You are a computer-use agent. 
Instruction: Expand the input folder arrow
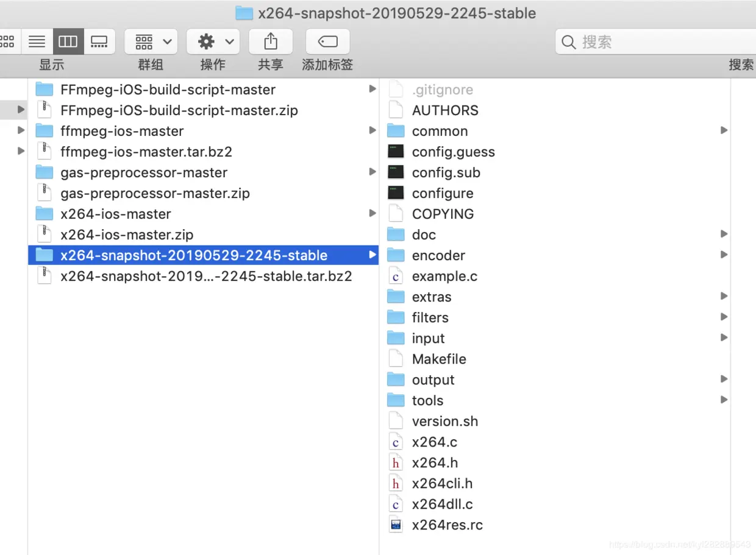click(724, 338)
